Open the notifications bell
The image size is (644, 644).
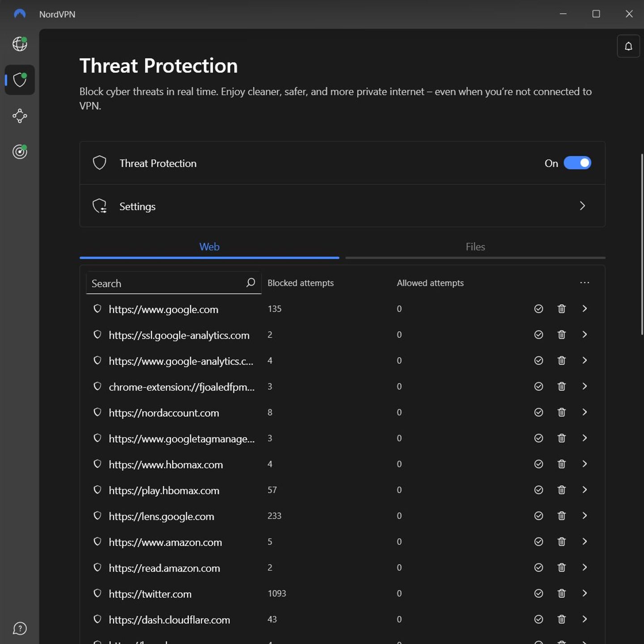tap(628, 46)
